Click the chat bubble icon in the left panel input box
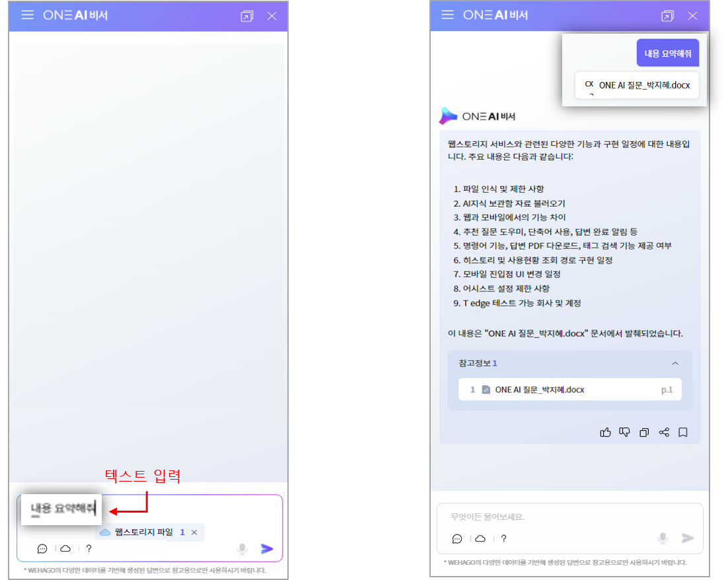728x580 pixels. [42, 549]
